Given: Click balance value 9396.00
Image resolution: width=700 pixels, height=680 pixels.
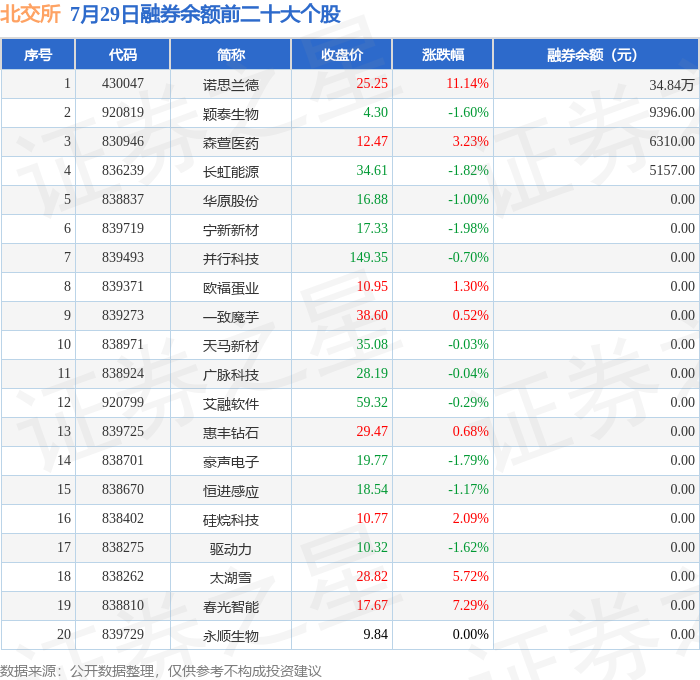Looking at the screenshot, I should [x=672, y=113].
